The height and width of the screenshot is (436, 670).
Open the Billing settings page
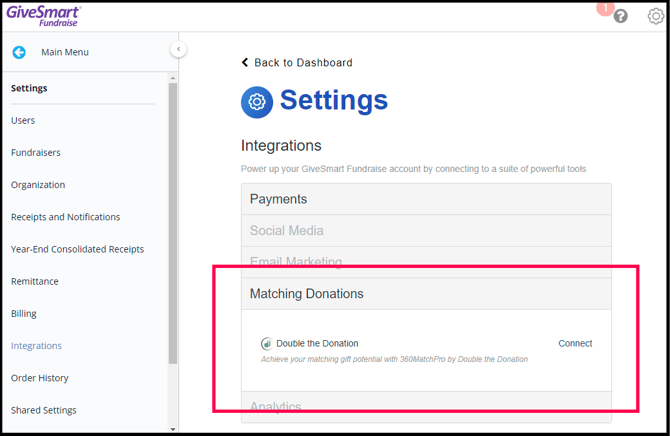tap(24, 313)
